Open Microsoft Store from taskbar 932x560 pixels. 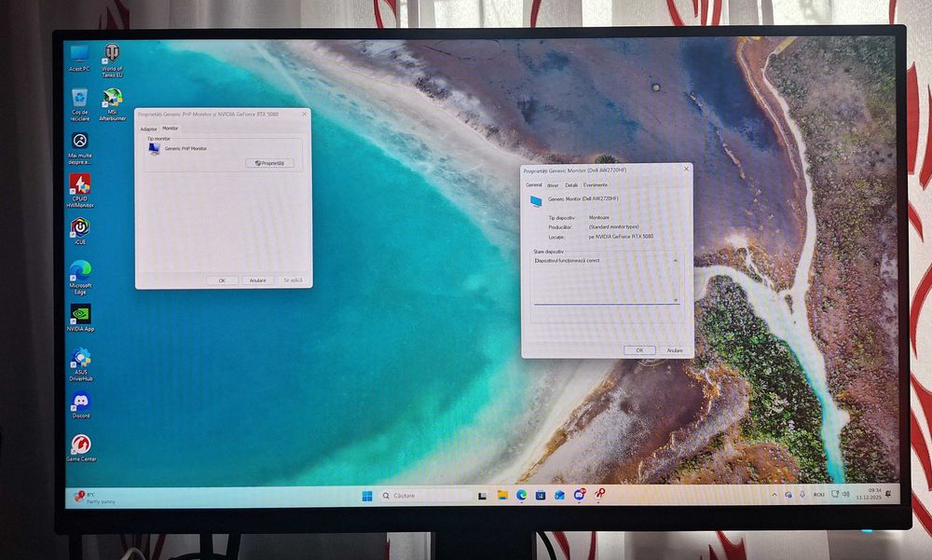pyautogui.click(x=541, y=495)
